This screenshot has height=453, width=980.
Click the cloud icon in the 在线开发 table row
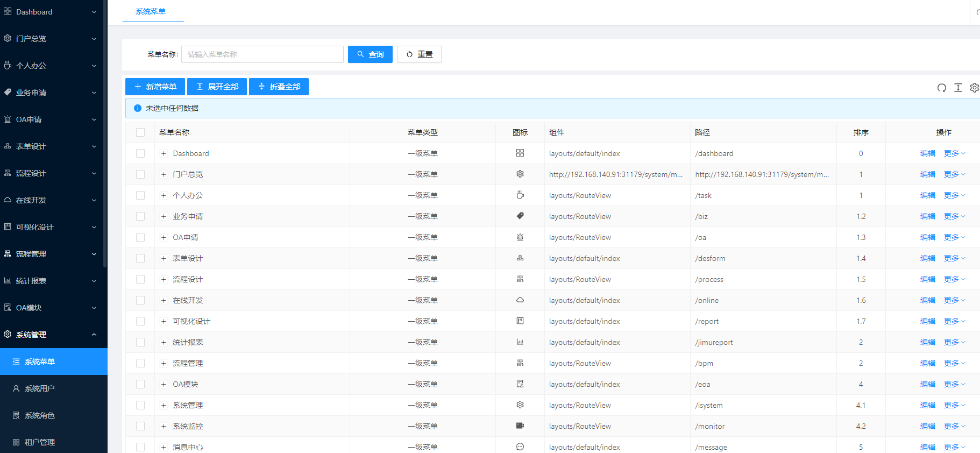[520, 300]
